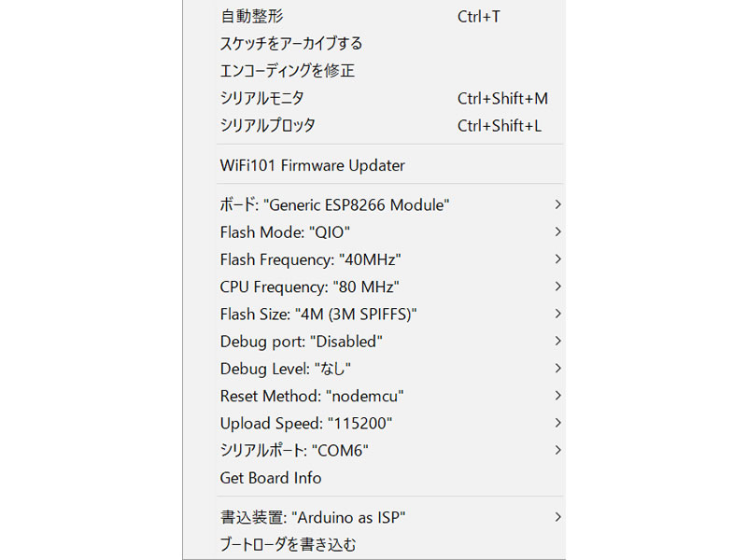This screenshot has height=560, width=747.
Task: Open シリアルポート COM6 submenu
Action: click(x=294, y=451)
